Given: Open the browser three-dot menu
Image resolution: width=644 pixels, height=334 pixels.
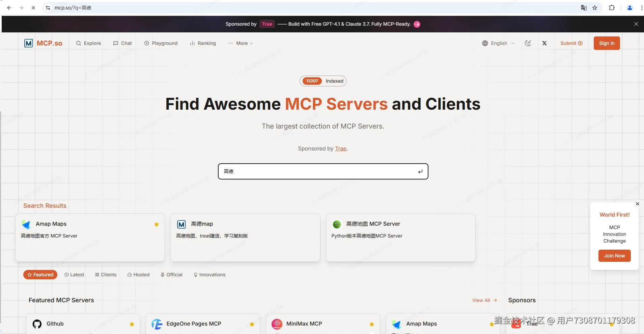Looking at the screenshot, I should pos(641,8).
